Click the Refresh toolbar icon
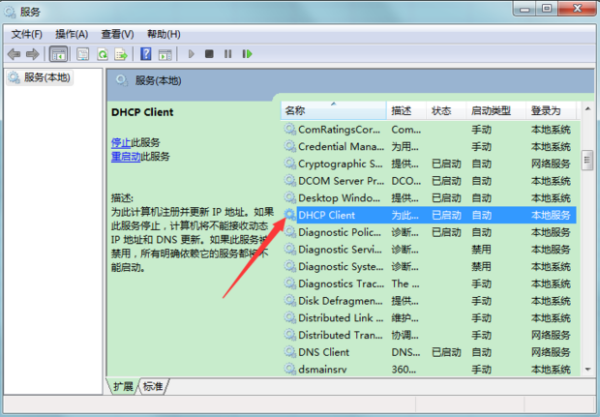600x417 pixels. click(x=102, y=53)
